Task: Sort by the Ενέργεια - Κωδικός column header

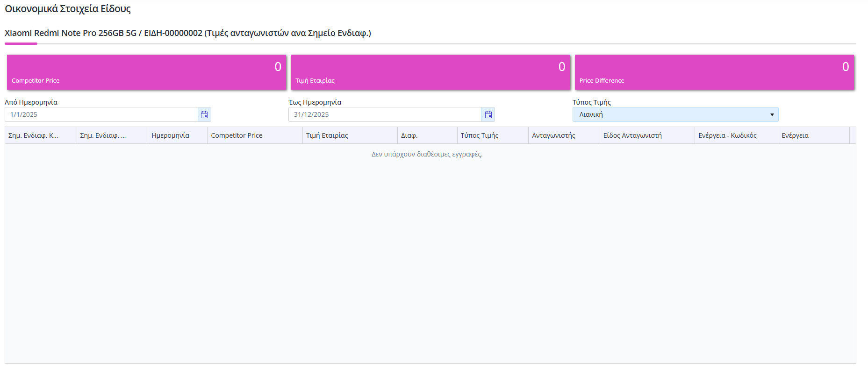Action: (737, 135)
